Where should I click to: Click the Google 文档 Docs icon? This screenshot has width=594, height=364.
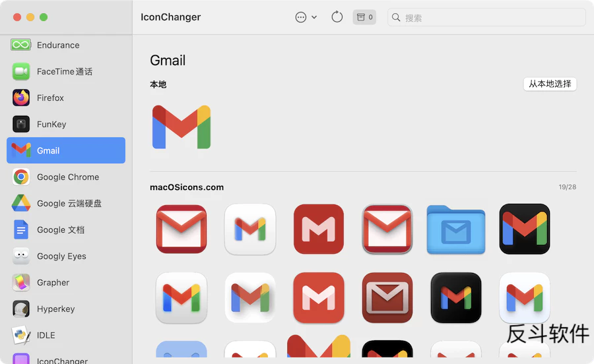pyautogui.click(x=21, y=229)
